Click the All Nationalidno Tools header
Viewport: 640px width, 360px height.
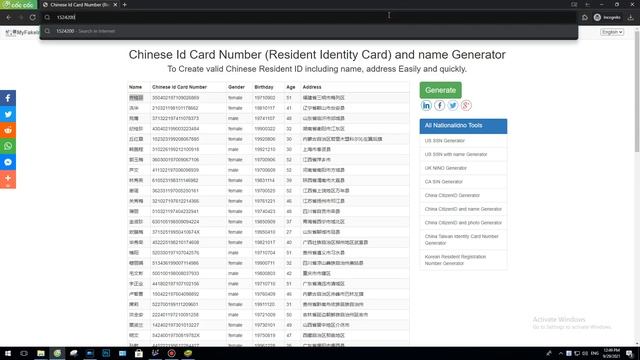point(463,126)
